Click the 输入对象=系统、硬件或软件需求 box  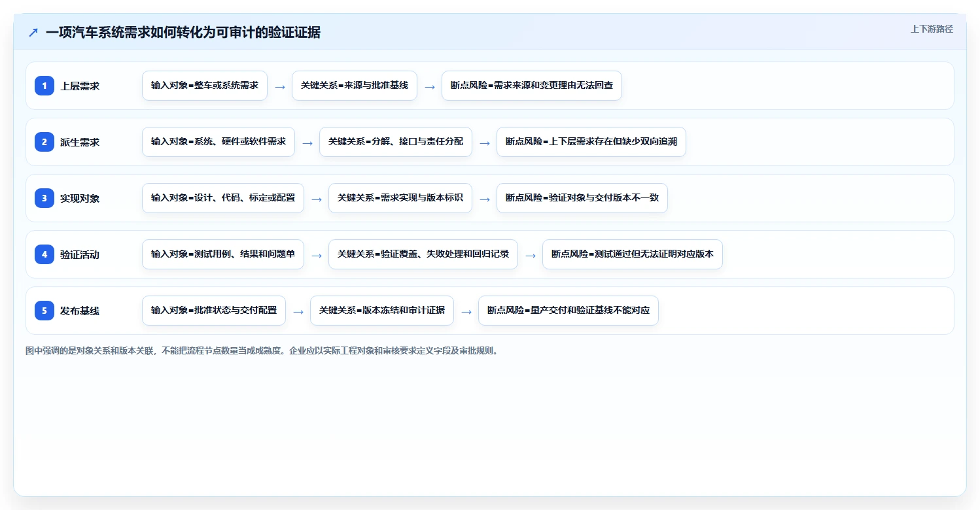tap(219, 142)
